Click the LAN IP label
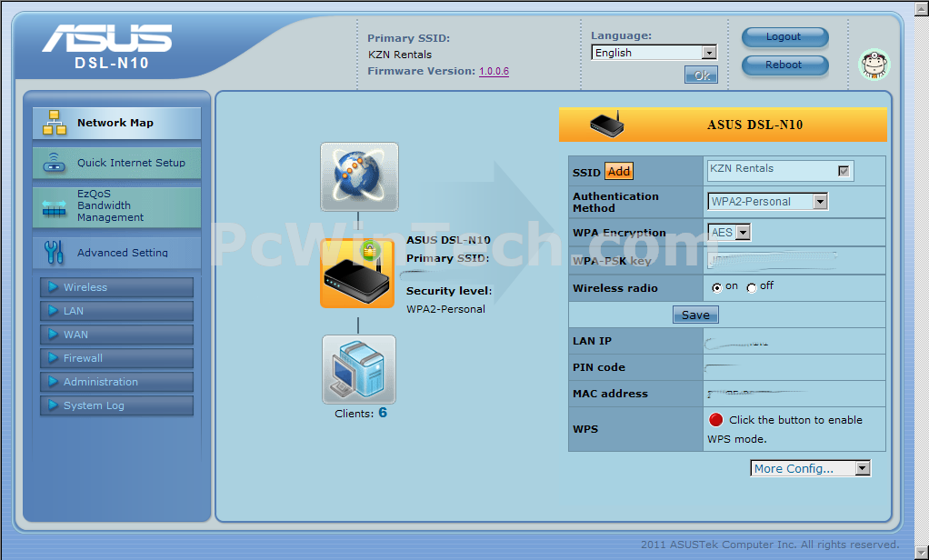Viewport: 929px width, 560px height. pyautogui.click(x=593, y=341)
